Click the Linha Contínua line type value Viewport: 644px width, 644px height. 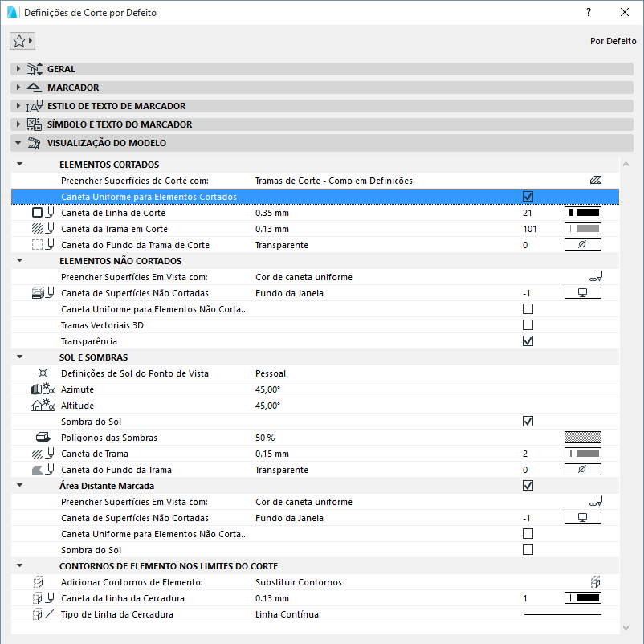287,614
